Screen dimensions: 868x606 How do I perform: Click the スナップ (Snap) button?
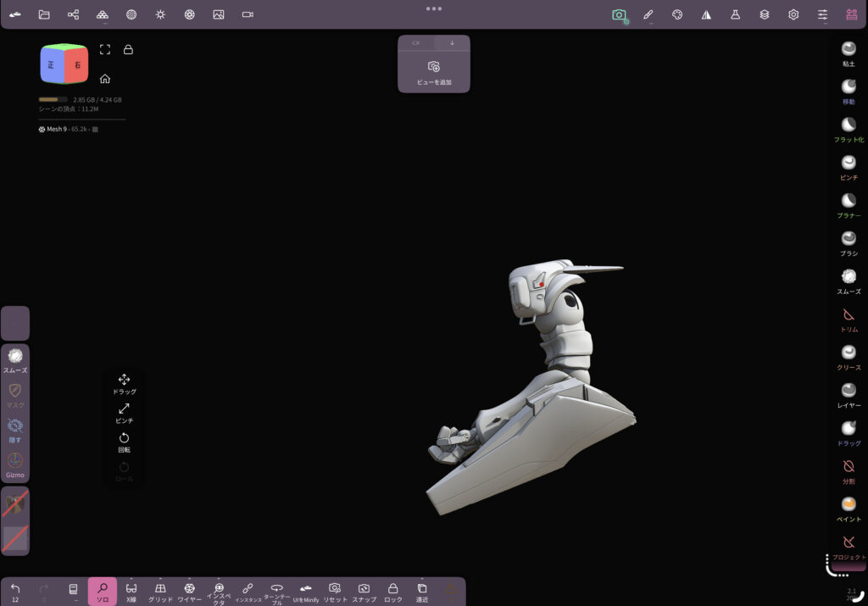[x=364, y=592]
